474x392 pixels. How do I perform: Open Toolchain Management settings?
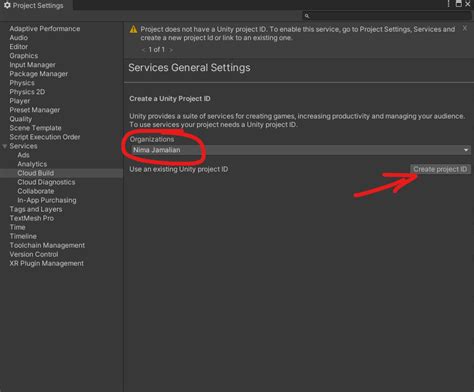47,245
